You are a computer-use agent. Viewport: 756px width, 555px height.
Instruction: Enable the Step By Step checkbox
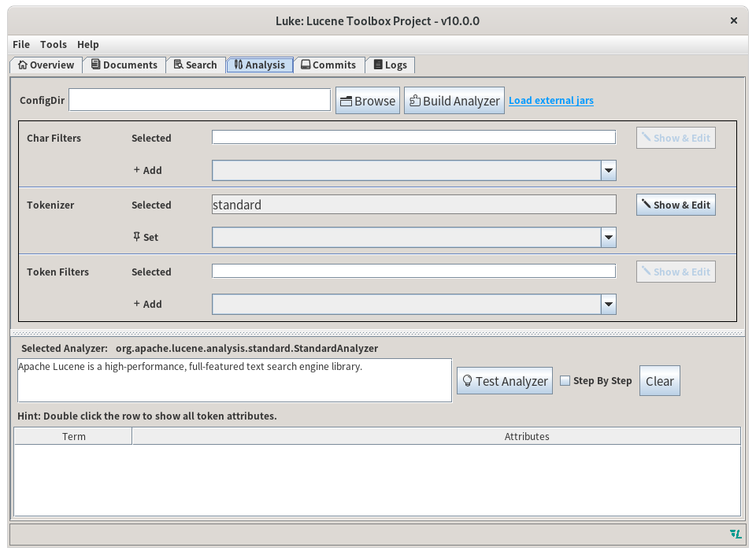[x=565, y=380]
